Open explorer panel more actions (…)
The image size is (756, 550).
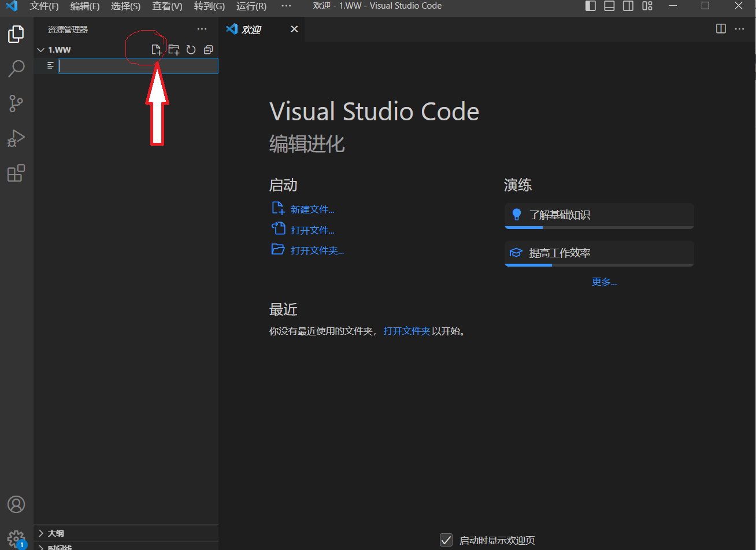click(202, 29)
